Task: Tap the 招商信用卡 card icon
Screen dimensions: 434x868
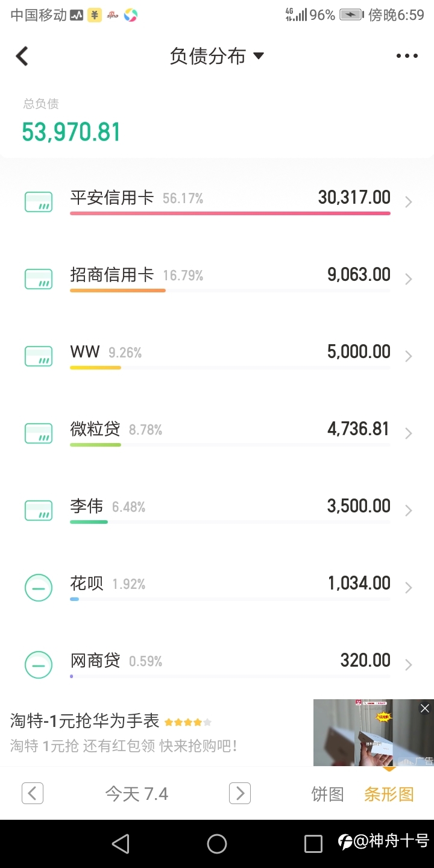Action: 39,279
